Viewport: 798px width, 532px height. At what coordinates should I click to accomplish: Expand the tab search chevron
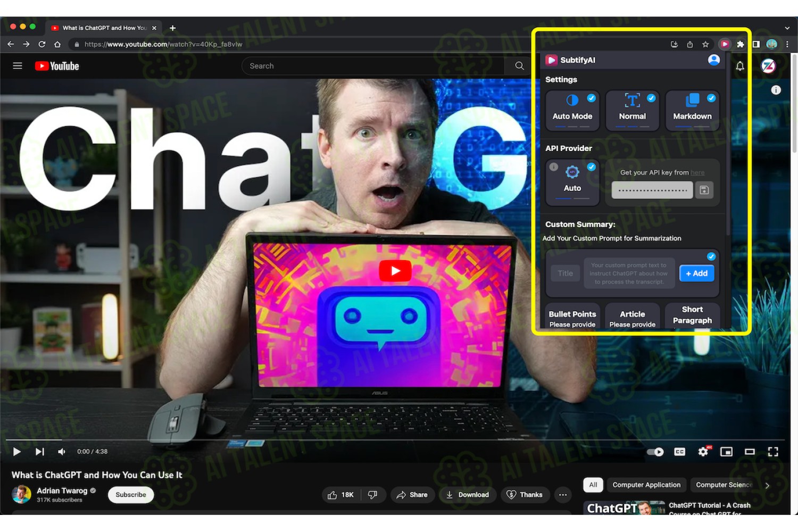tap(787, 28)
